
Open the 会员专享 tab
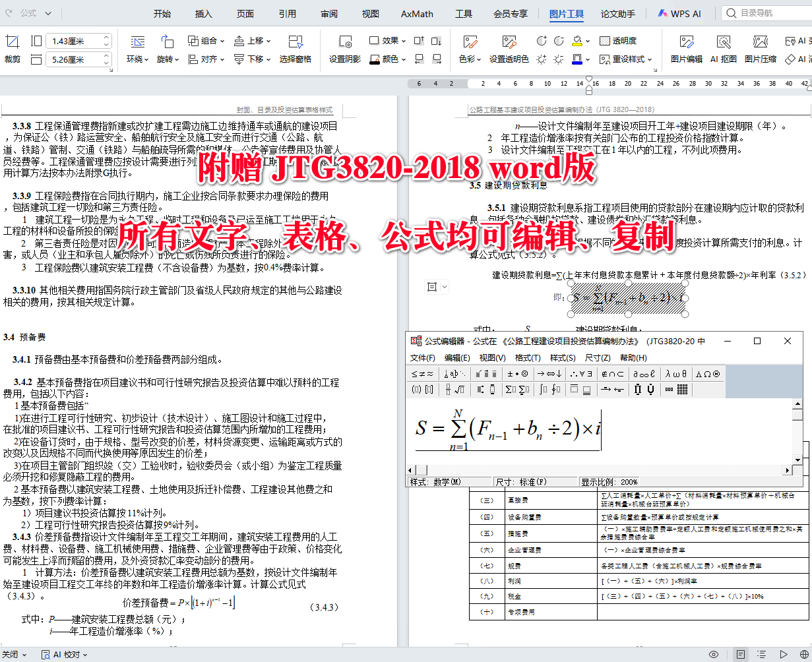pos(511,13)
